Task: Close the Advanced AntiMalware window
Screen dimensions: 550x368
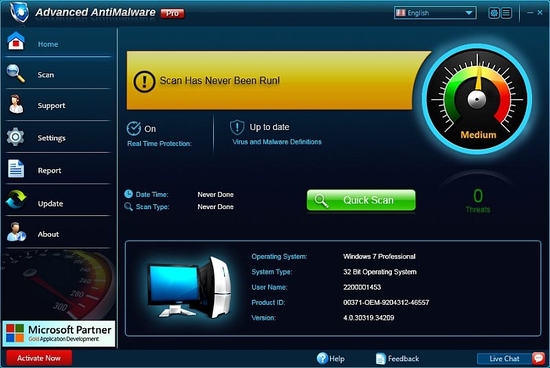Action: point(540,12)
